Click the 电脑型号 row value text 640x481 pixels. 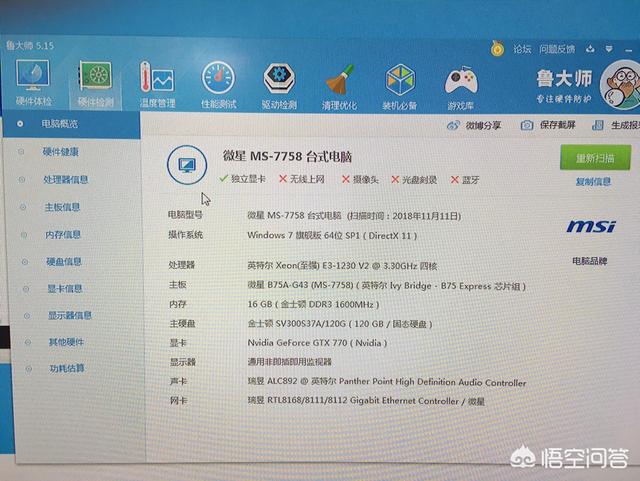[354, 216]
